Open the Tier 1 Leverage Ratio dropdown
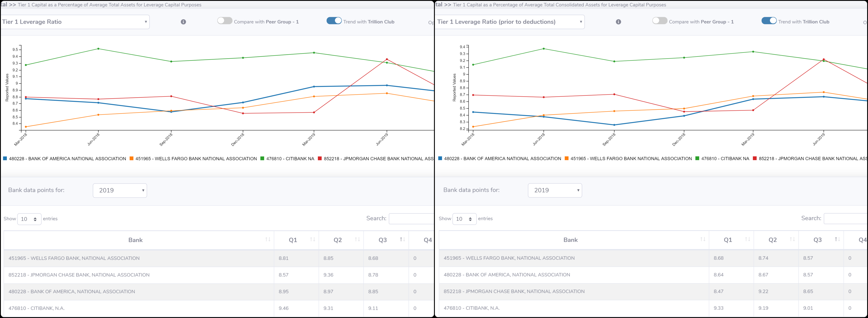This screenshot has height=318, width=868. (75, 22)
